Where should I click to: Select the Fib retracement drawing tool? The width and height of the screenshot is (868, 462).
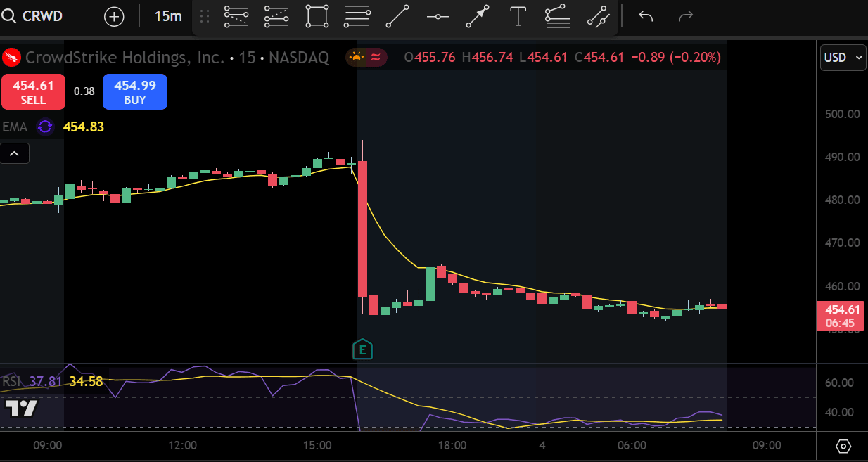236,16
